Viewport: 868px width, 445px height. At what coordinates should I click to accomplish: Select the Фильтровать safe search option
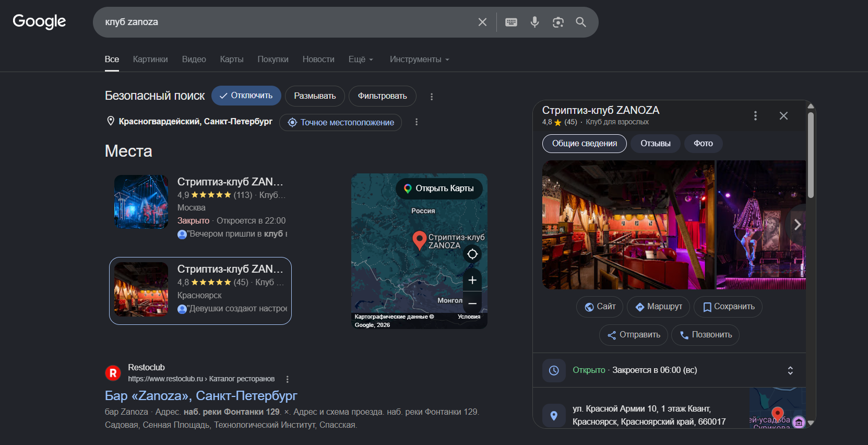click(x=382, y=96)
